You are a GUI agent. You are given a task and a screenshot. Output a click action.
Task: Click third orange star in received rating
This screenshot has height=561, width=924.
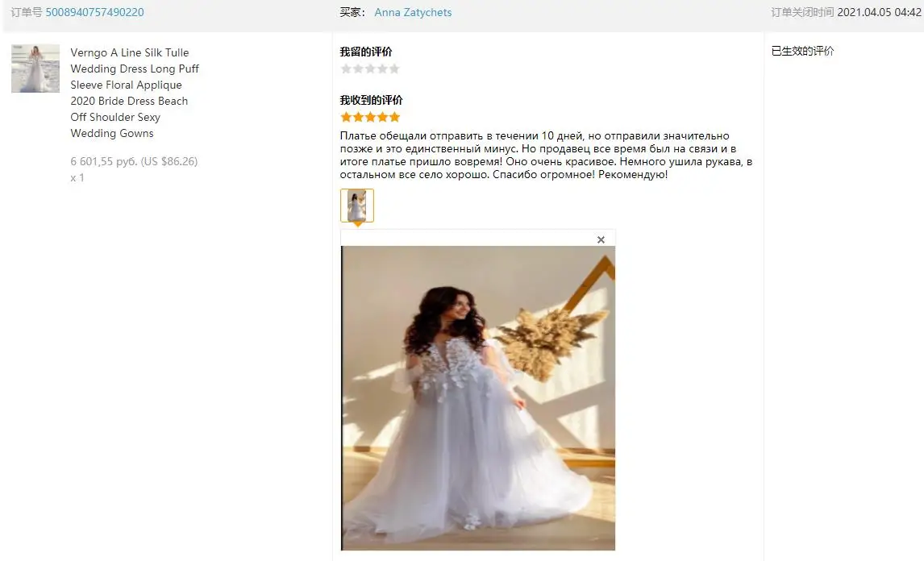click(x=370, y=117)
